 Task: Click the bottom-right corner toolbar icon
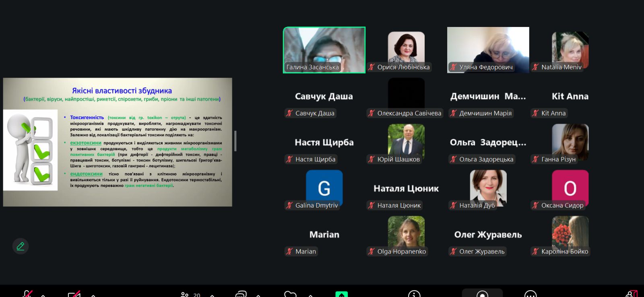(x=632, y=294)
